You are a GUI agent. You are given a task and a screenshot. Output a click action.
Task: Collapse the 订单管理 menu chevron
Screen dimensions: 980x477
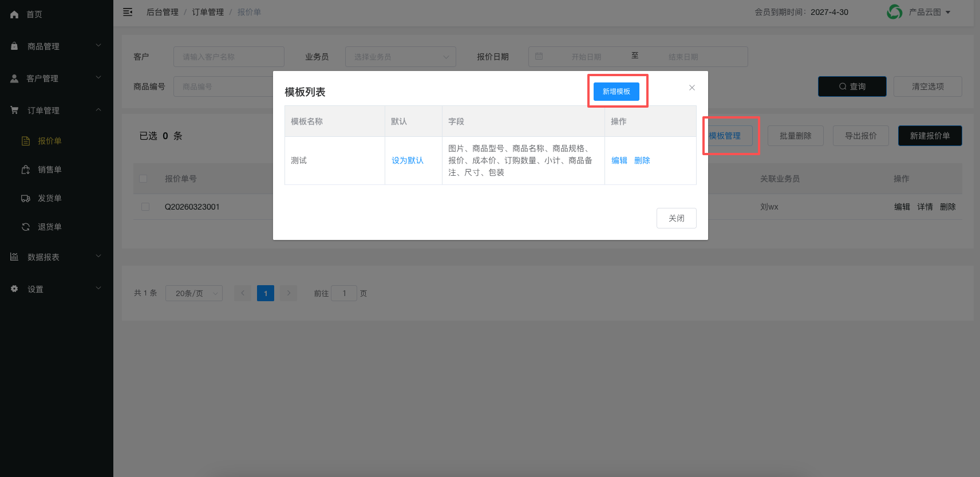pyautogui.click(x=98, y=109)
